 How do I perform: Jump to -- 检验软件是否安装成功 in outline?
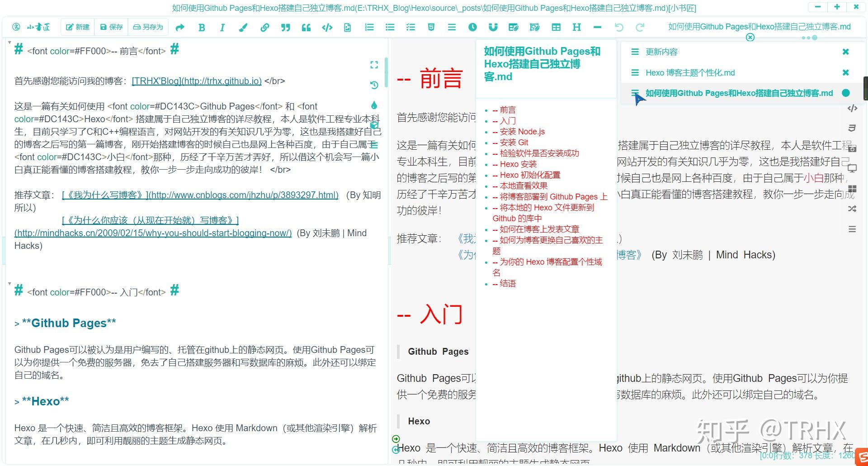[536, 153]
